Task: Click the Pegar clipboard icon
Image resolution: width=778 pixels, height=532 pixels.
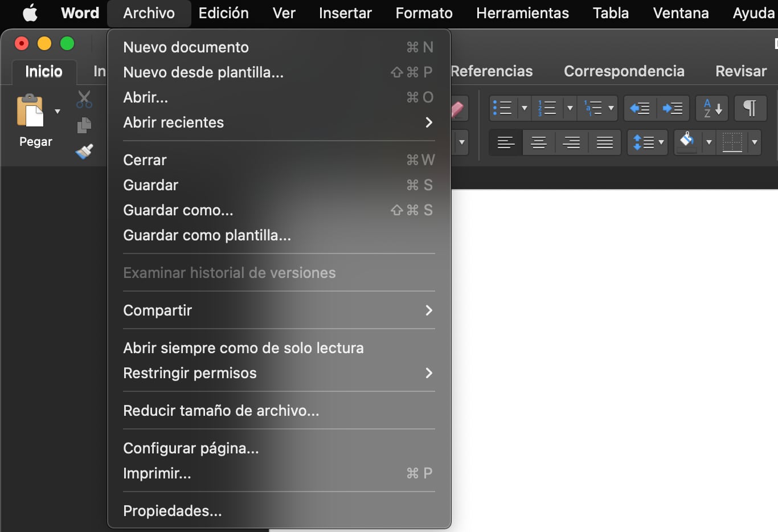Action: [x=31, y=111]
